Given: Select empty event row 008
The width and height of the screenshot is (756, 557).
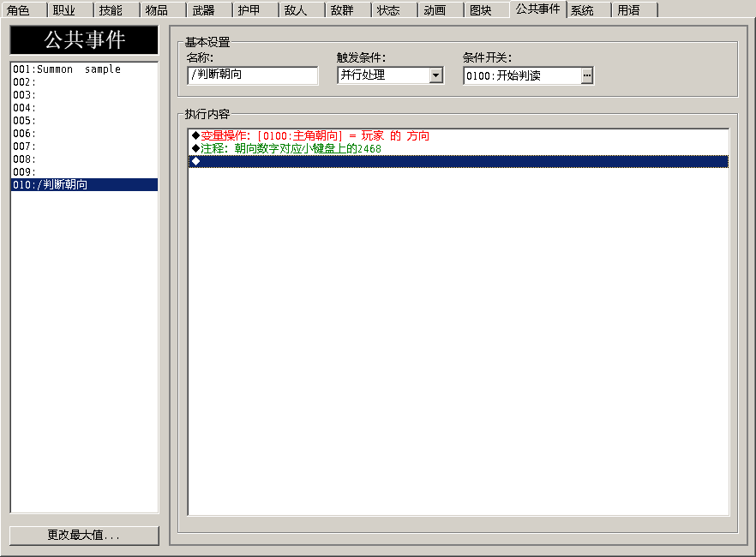Looking at the screenshot, I should click(x=84, y=159).
